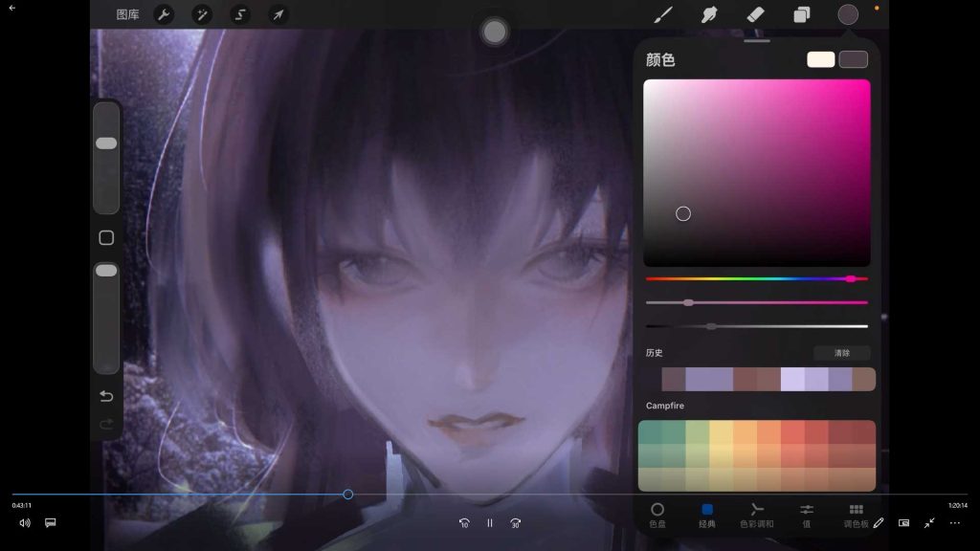Image resolution: width=980 pixels, height=551 pixels.
Task: Click the reticle in the color square
Action: pyautogui.click(x=683, y=213)
